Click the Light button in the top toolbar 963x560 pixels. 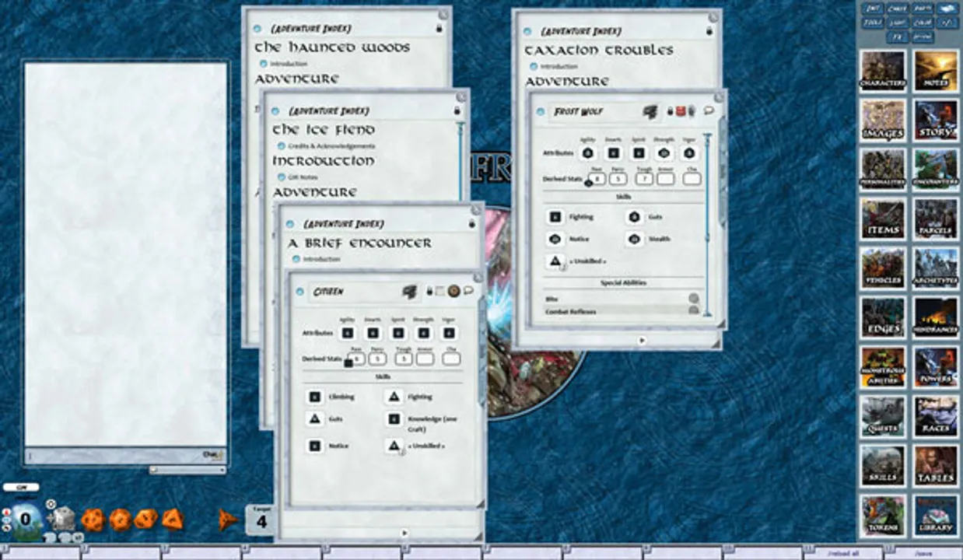[x=897, y=23]
